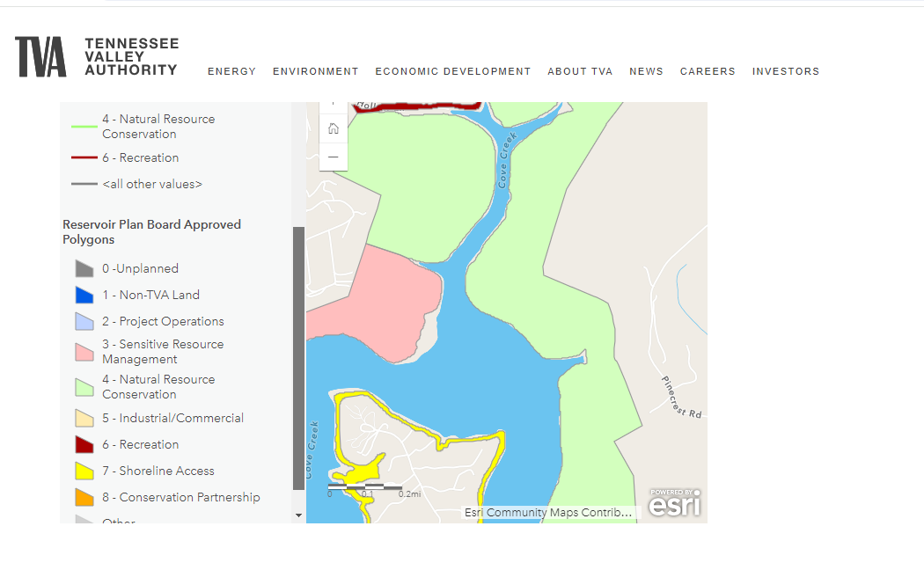Click the yellow Shoreline Access legend swatch
This screenshot has width=924, height=570.
84,471
